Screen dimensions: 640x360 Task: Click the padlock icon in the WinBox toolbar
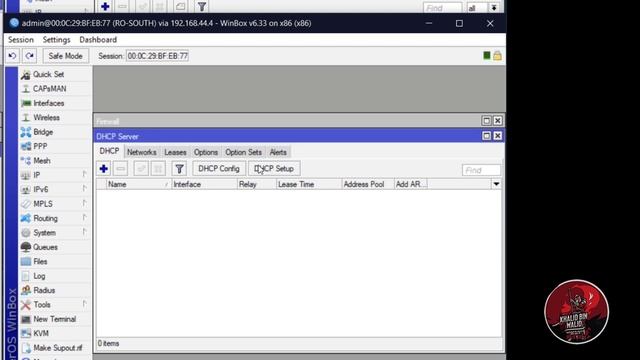(497, 56)
